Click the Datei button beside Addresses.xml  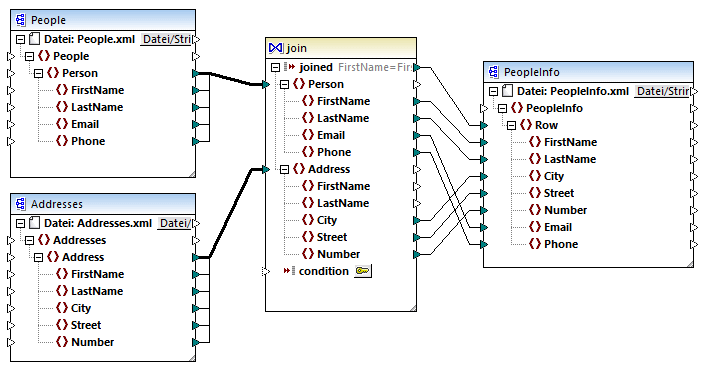pyautogui.click(x=175, y=223)
